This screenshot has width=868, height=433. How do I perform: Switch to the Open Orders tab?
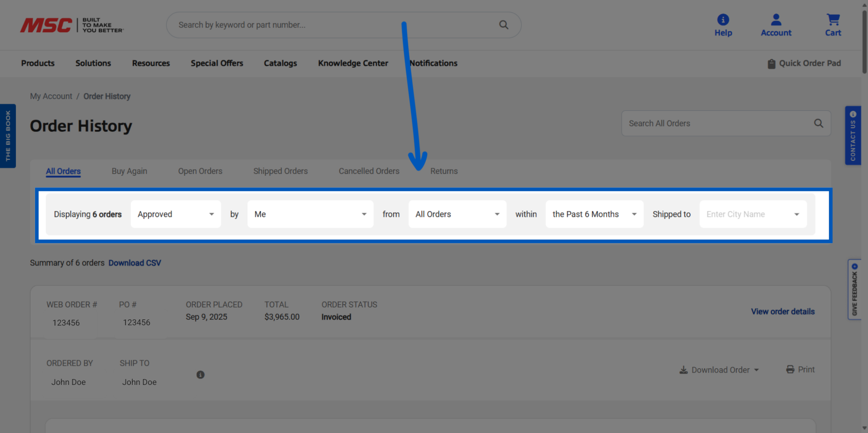(x=200, y=171)
